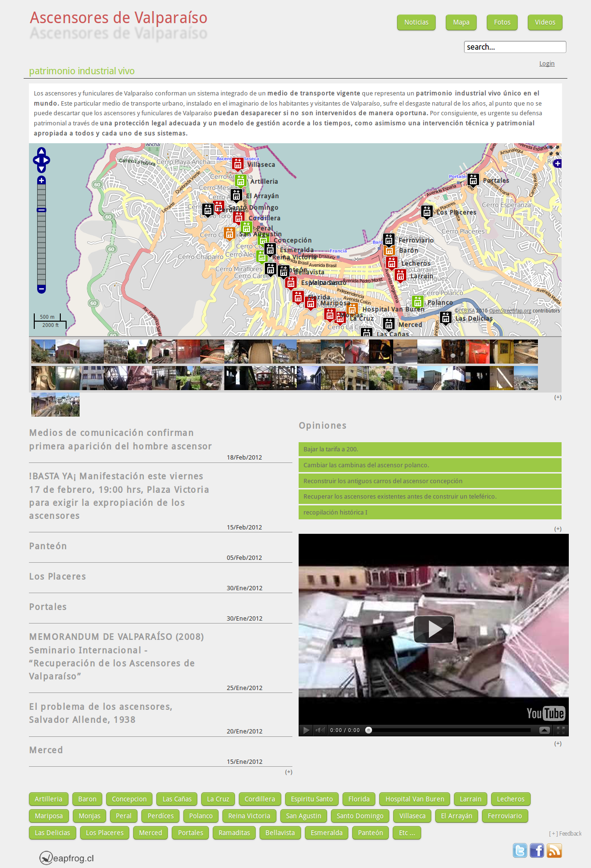Click the search input field
This screenshot has width=591, height=868.
[515, 47]
